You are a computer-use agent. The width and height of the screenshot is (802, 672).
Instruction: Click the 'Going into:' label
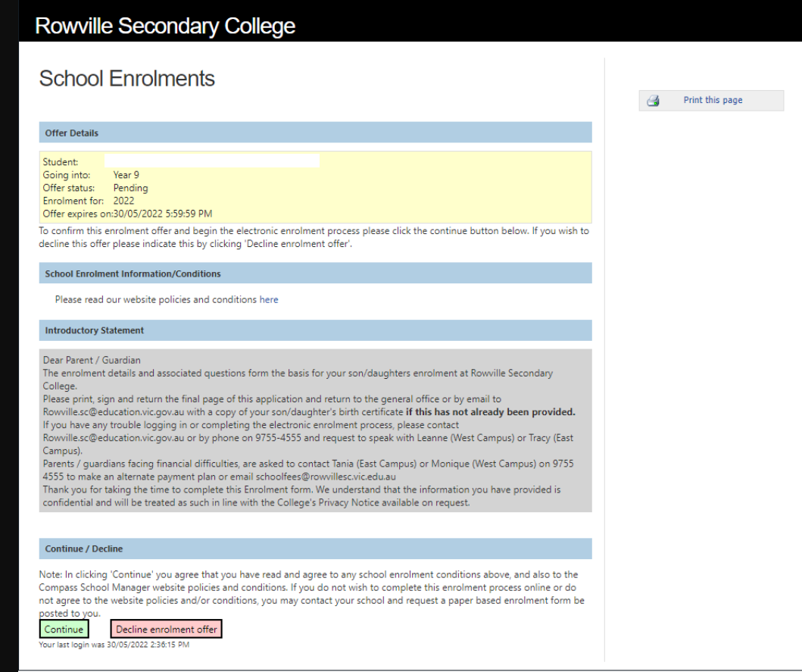click(67, 175)
